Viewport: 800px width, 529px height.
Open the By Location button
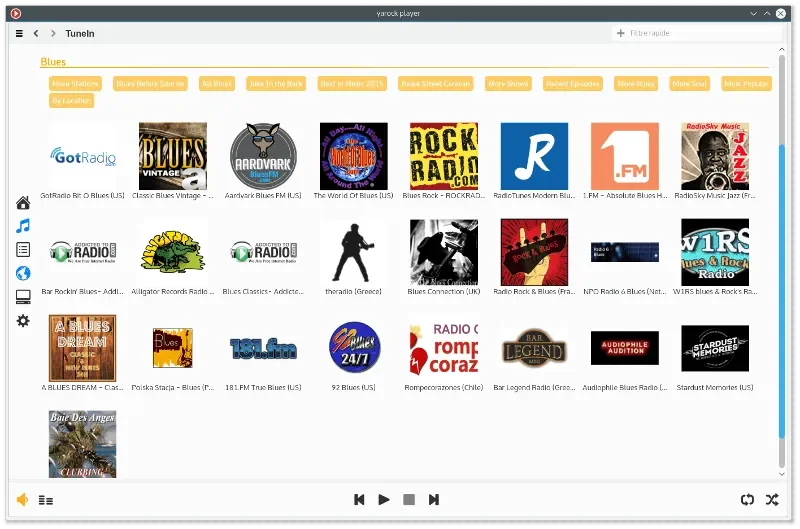point(71,100)
